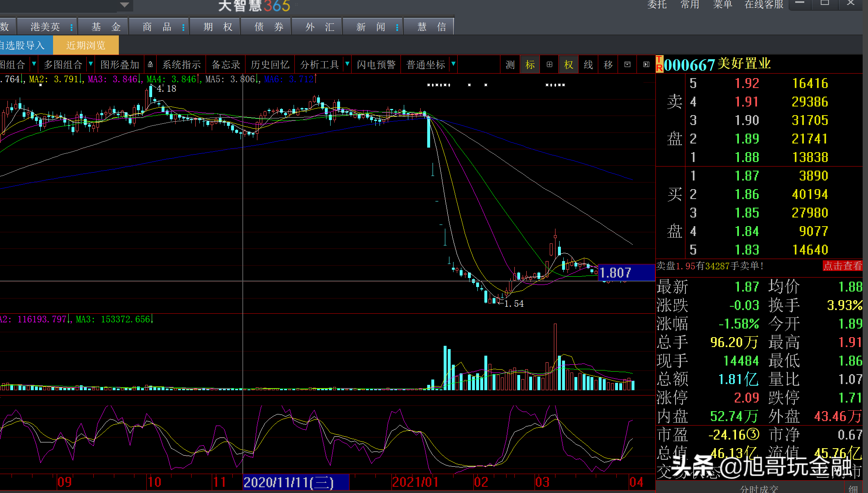
Task: Click the stock code 000667
Action: point(690,65)
